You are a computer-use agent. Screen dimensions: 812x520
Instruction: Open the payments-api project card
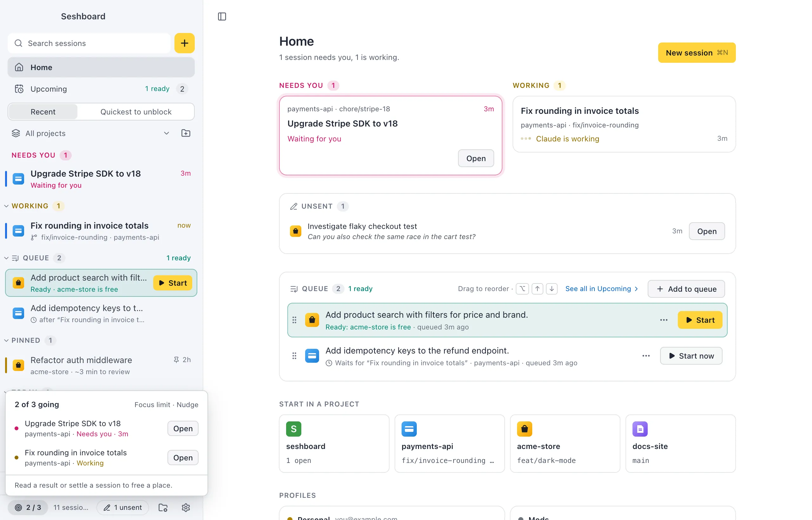tap(449, 443)
